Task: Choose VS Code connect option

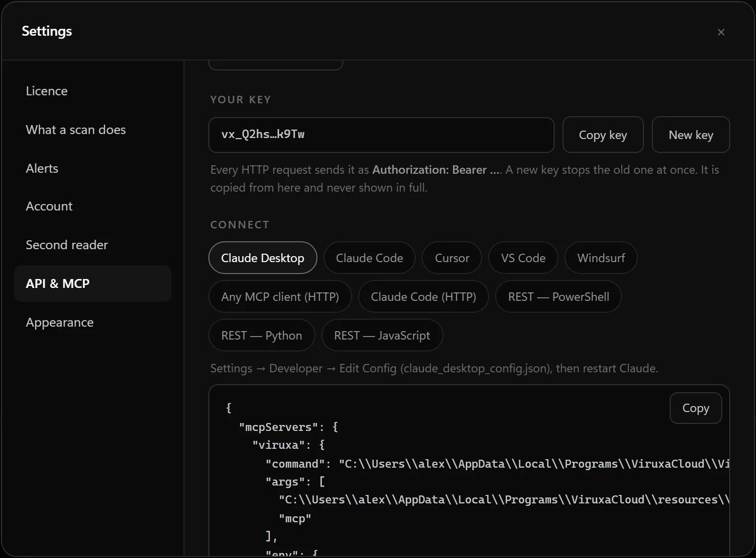Action: coord(523,258)
